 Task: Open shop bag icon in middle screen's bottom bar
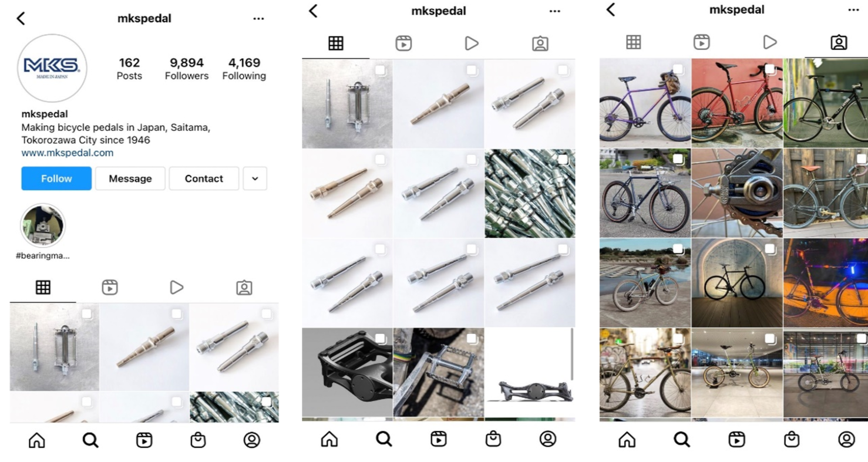pos(493,439)
